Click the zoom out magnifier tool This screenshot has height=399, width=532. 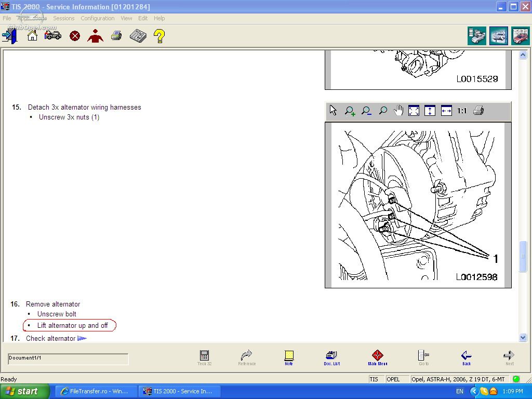(366, 111)
